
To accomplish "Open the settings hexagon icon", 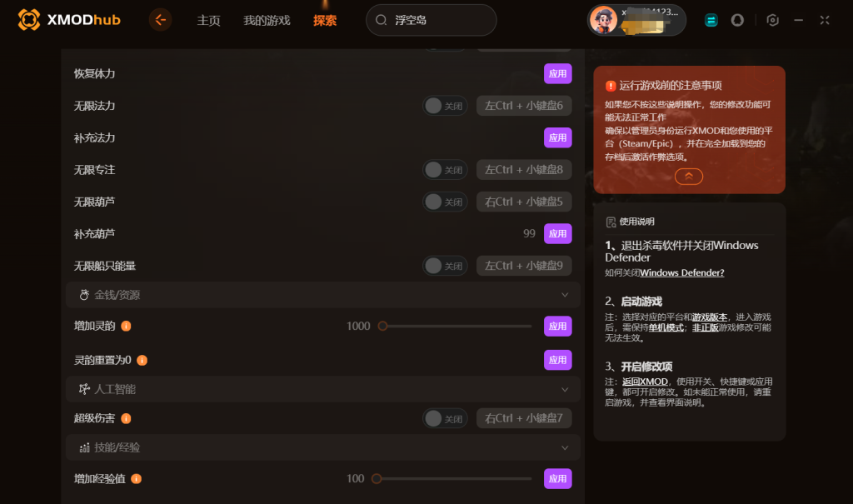I will 772,20.
